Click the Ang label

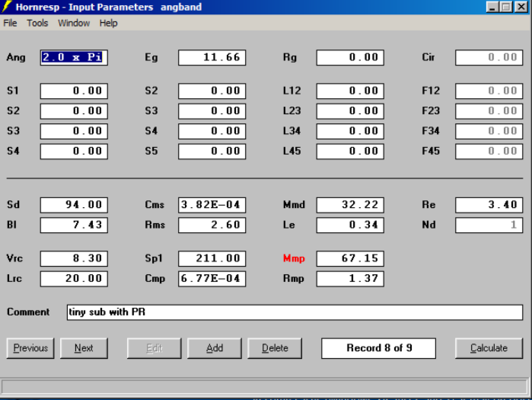pyautogui.click(x=16, y=58)
